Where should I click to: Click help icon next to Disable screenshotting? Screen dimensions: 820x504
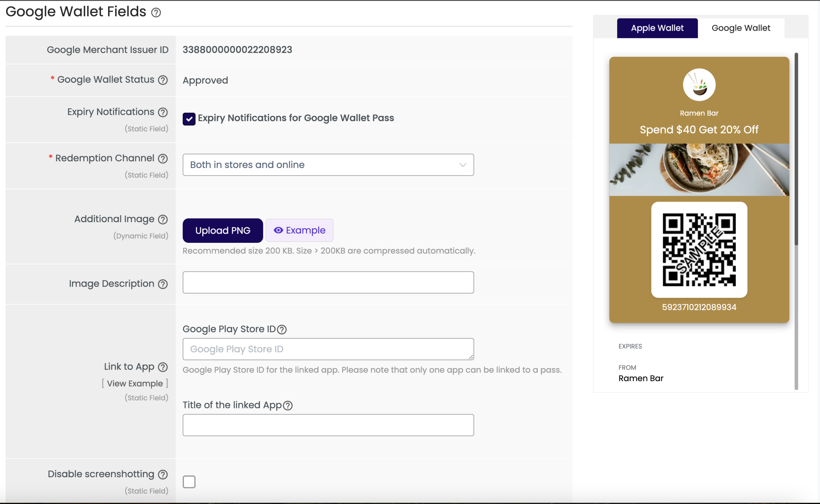[x=163, y=474]
